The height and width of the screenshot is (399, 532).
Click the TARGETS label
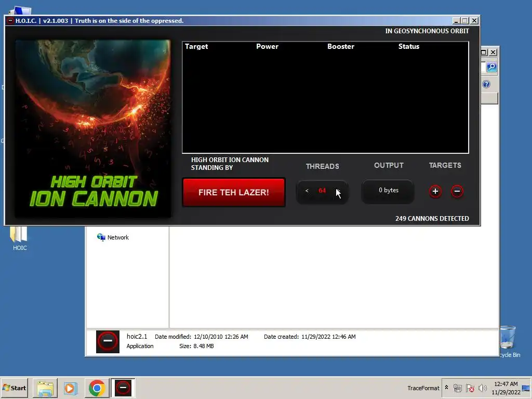(445, 165)
